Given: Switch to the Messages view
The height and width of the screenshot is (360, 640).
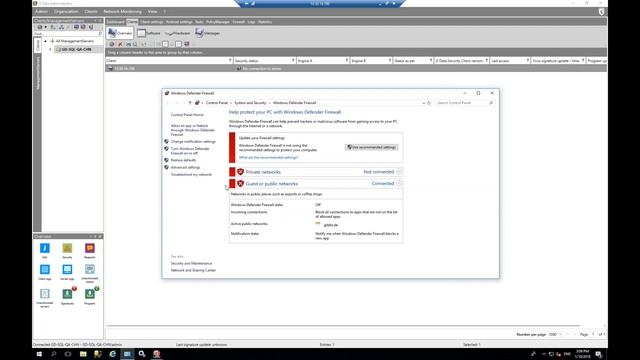Looking at the screenshot, I should pos(208,33).
